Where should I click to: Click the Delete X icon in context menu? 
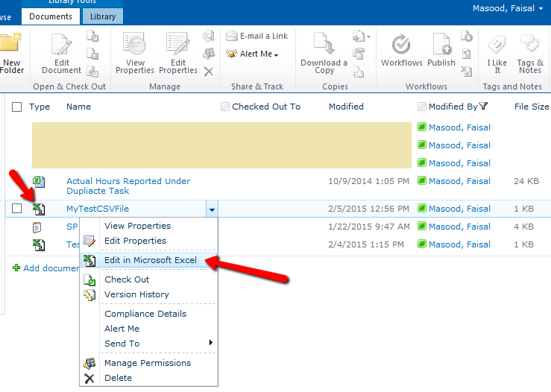coord(89,379)
